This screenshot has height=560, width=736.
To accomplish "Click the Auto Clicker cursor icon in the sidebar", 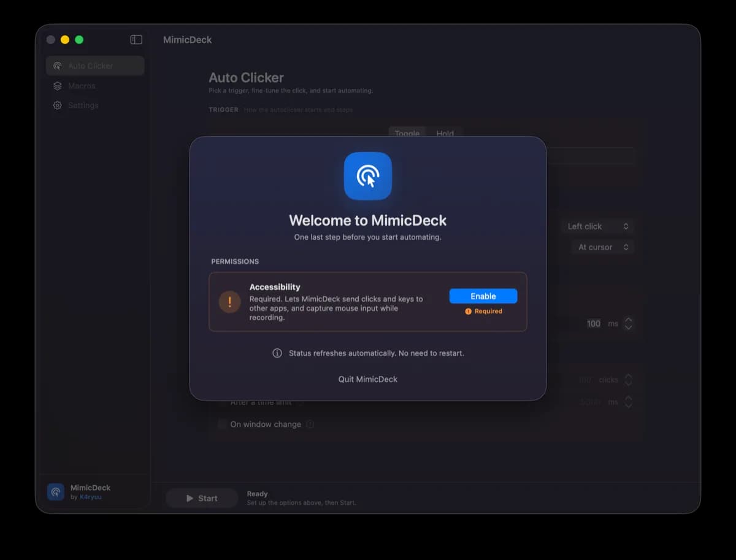I will pyautogui.click(x=58, y=66).
